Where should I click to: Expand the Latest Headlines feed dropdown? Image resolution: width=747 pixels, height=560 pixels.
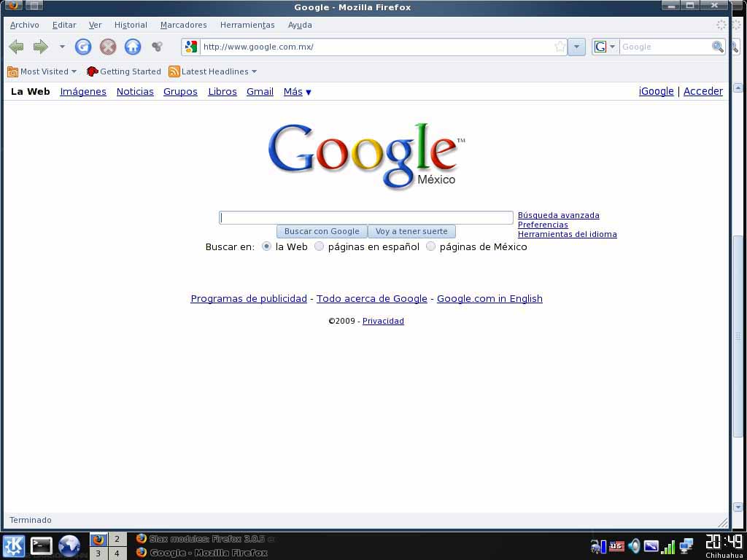coord(213,71)
